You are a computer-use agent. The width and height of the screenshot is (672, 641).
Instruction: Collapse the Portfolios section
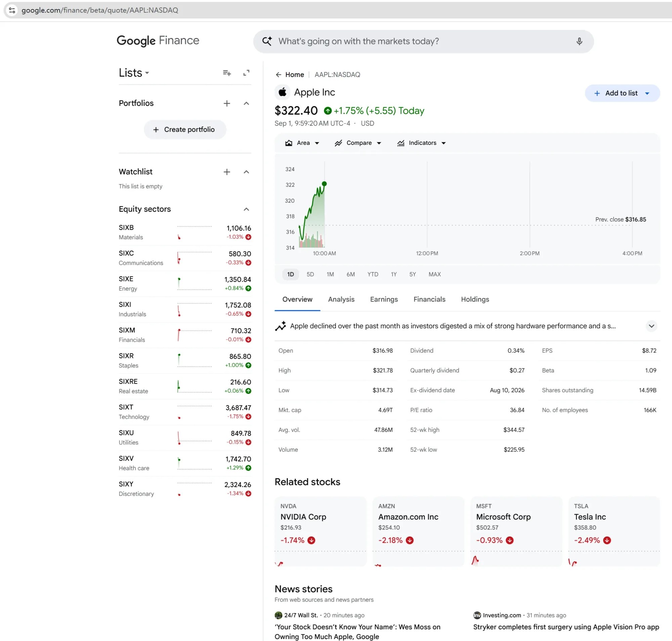coord(246,103)
